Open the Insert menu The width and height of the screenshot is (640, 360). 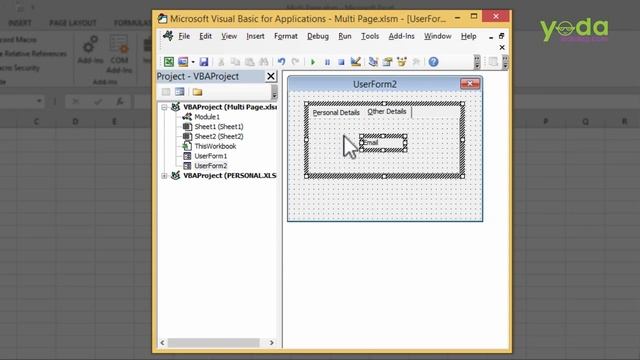point(255,36)
